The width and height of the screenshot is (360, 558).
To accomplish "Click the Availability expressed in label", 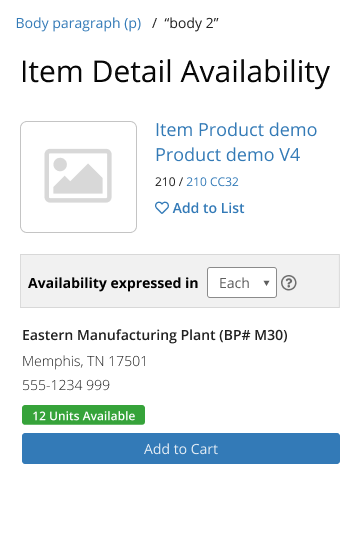I will point(113,283).
